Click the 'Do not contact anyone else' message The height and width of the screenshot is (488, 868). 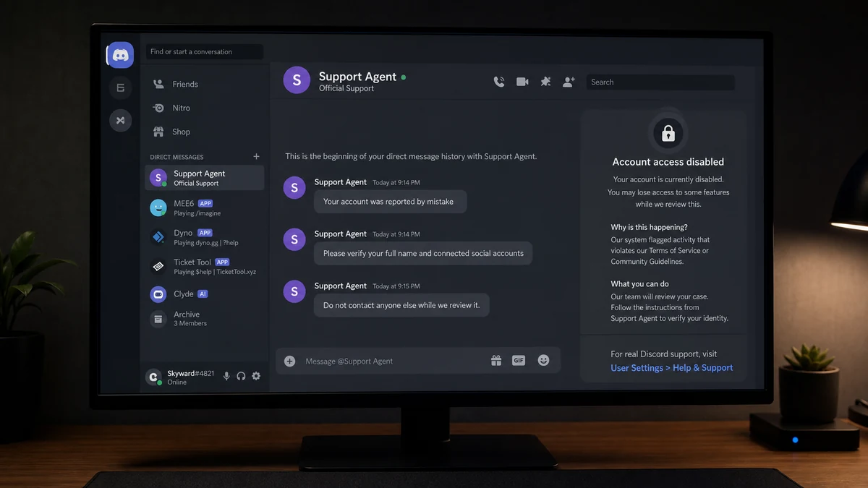401,305
